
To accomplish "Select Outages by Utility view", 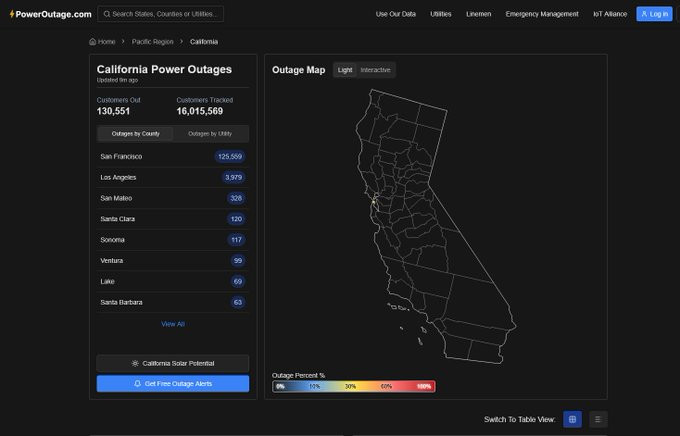I will pos(210,133).
